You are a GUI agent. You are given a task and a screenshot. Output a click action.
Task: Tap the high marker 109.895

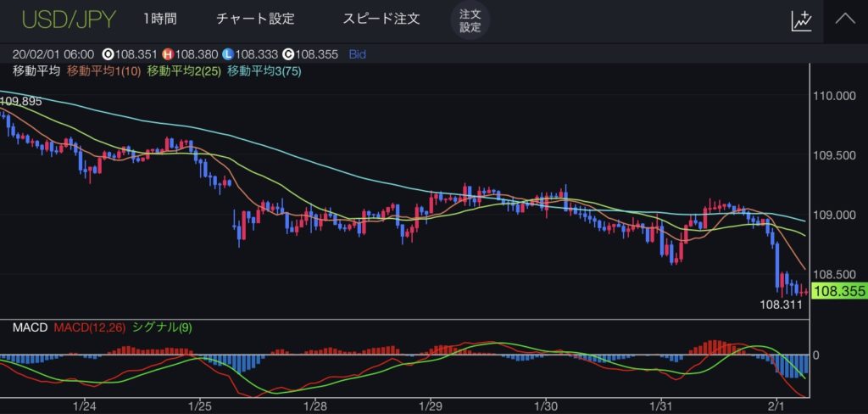[x=21, y=102]
